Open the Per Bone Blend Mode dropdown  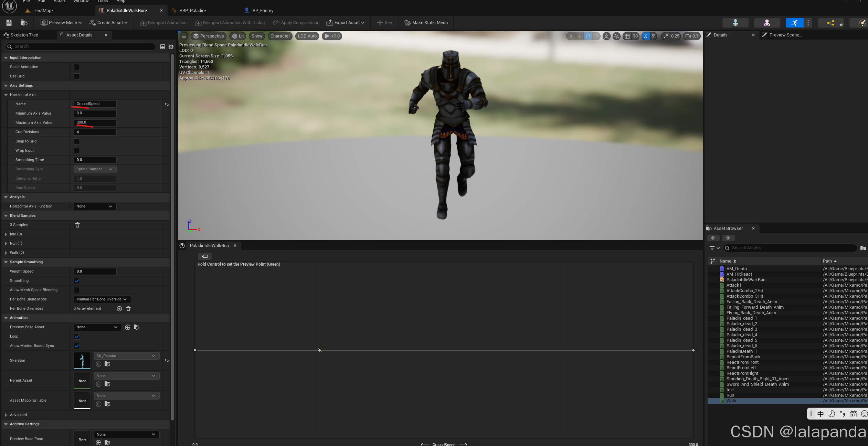tap(102, 299)
